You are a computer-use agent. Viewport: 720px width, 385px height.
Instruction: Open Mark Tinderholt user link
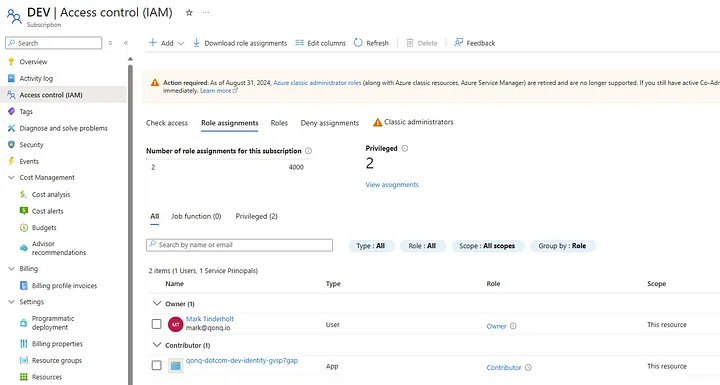(x=210, y=318)
